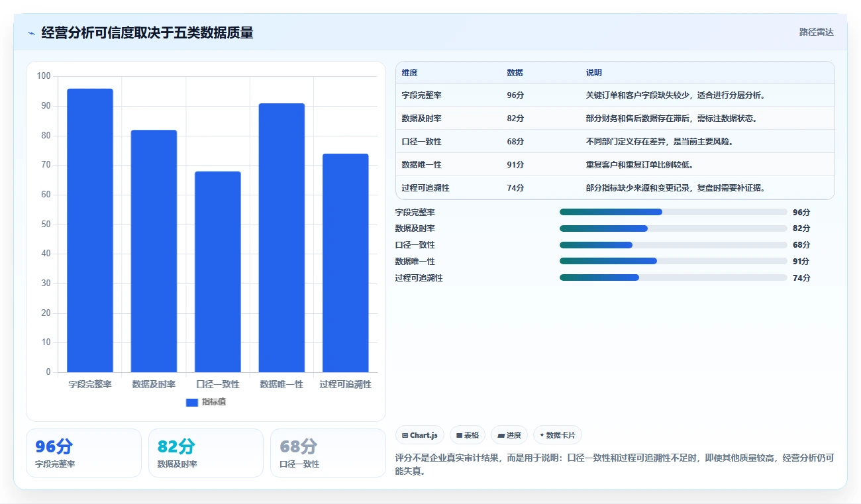Click the lightning icon beside the dashboard title
The image size is (861, 504).
[32, 33]
